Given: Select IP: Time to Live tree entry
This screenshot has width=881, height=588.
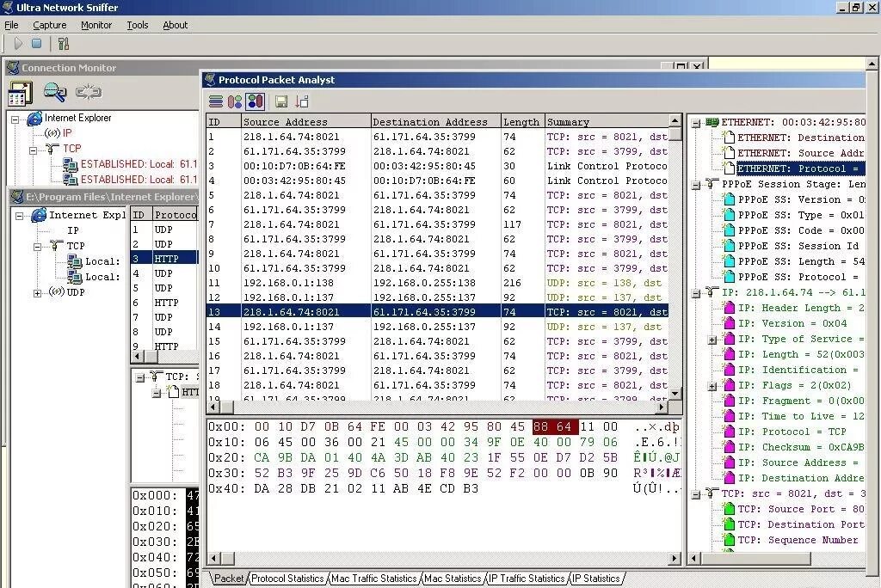Looking at the screenshot, I should 801,416.
